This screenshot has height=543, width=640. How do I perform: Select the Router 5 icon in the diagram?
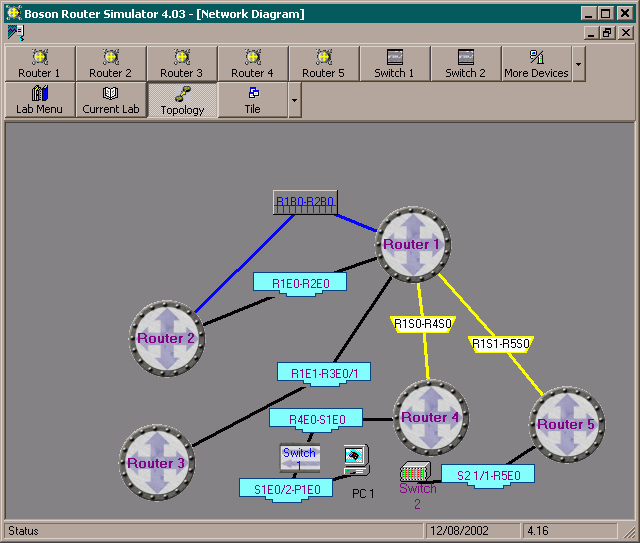pos(567,424)
